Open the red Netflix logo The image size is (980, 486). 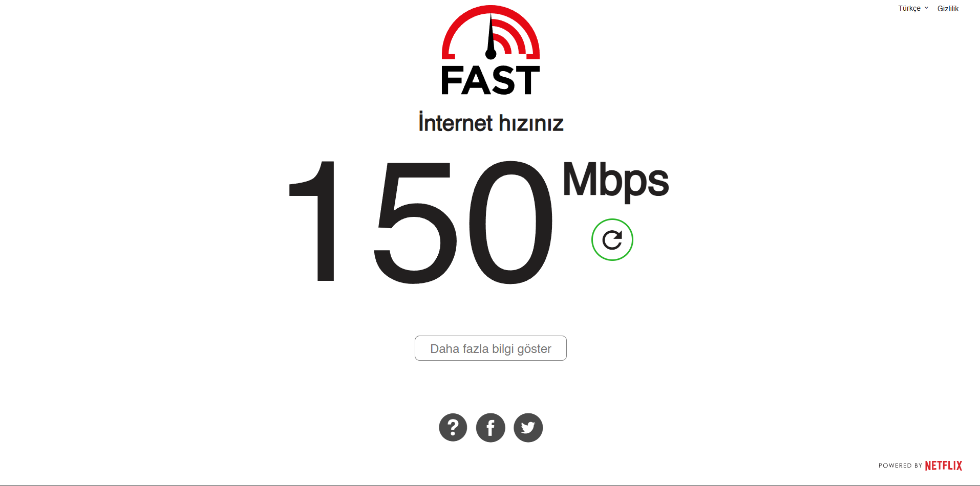point(944,466)
